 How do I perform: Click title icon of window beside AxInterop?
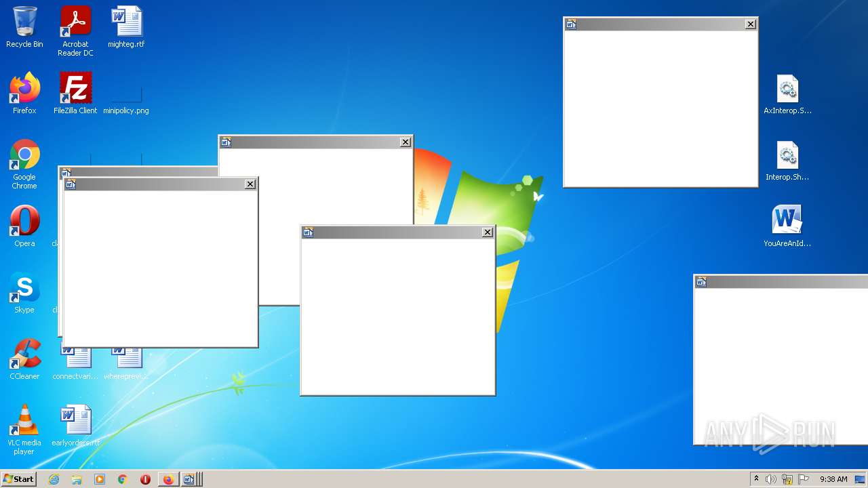[571, 24]
